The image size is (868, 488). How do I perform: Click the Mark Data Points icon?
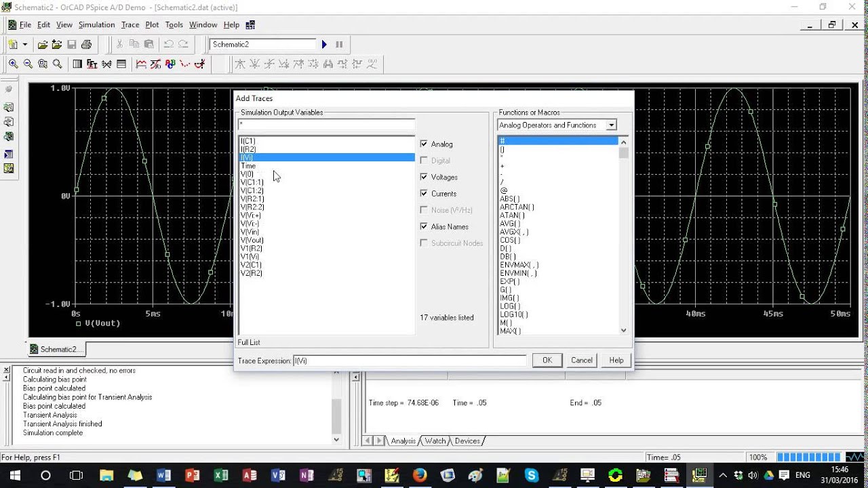(185, 64)
